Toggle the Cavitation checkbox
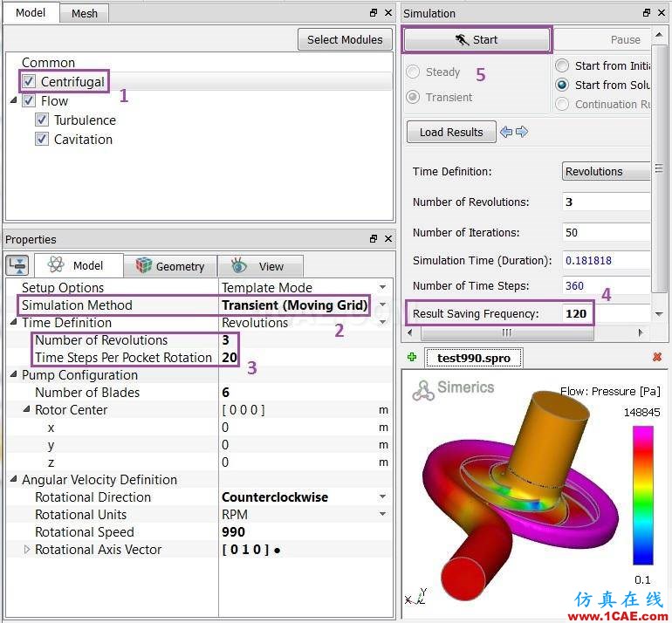This screenshot has height=623, width=672. pyautogui.click(x=42, y=139)
